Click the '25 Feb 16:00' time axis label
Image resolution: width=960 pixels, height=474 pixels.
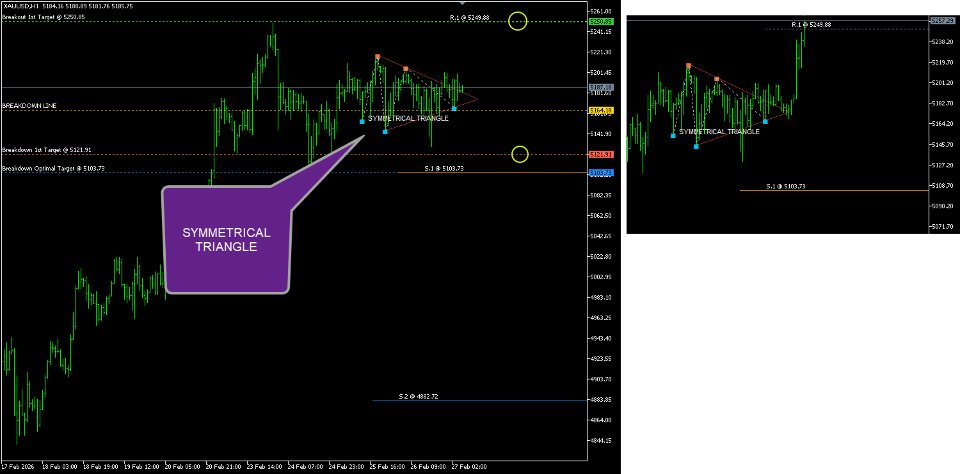(386, 467)
